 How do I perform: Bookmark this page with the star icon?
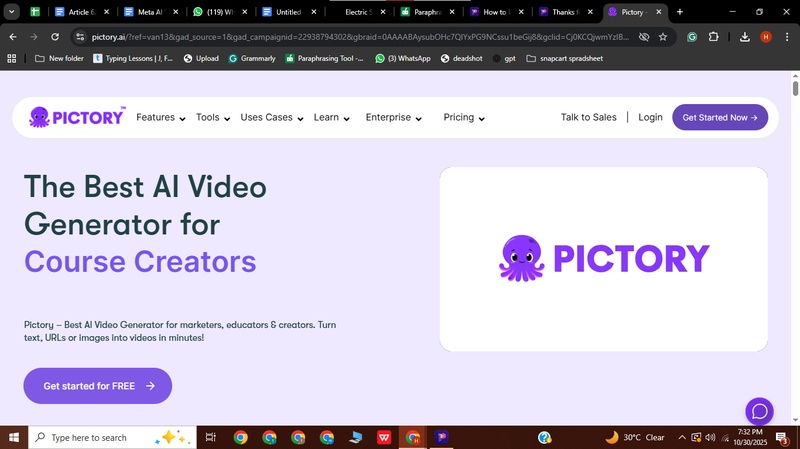(662, 37)
